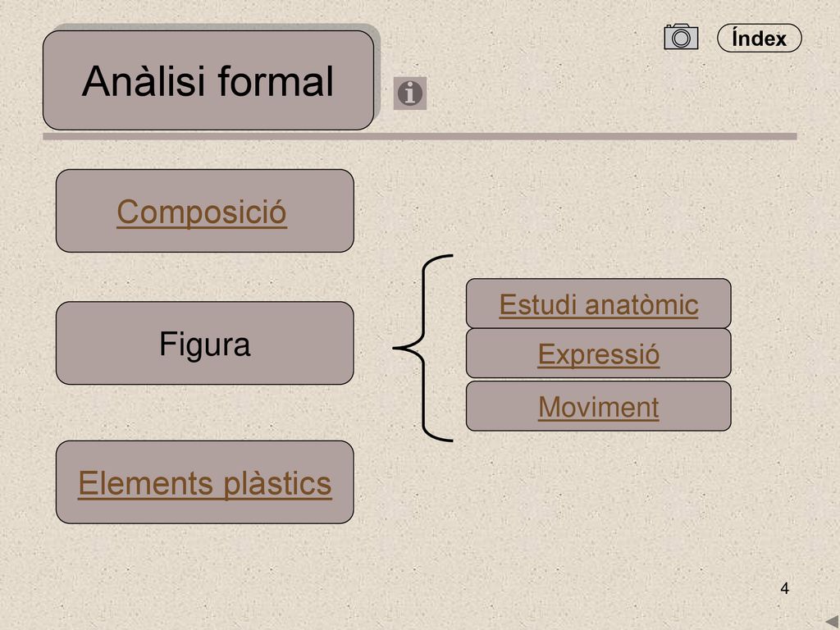The height and width of the screenshot is (630, 840).
Task: Go to the Índex button
Action: pyautogui.click(x=759, y=38)
